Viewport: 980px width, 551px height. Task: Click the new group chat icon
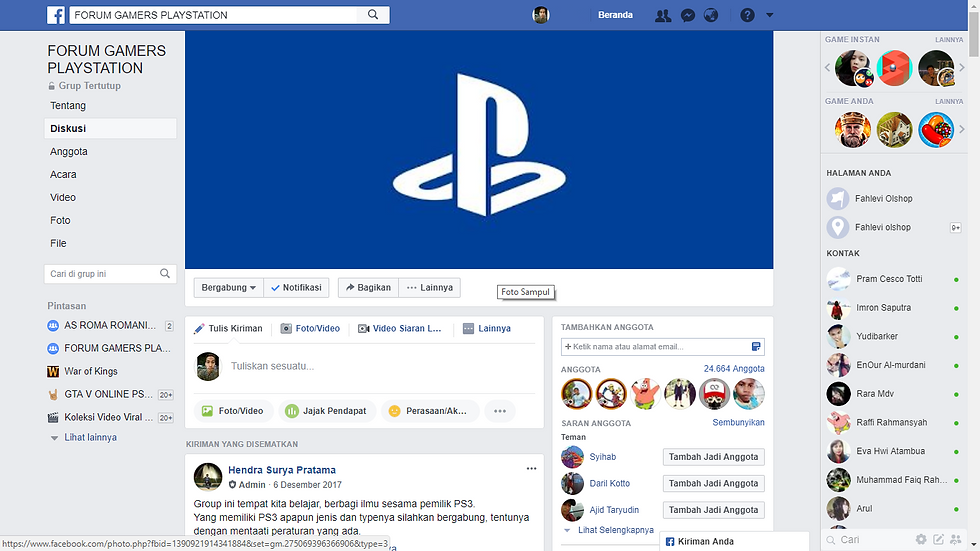956,539
